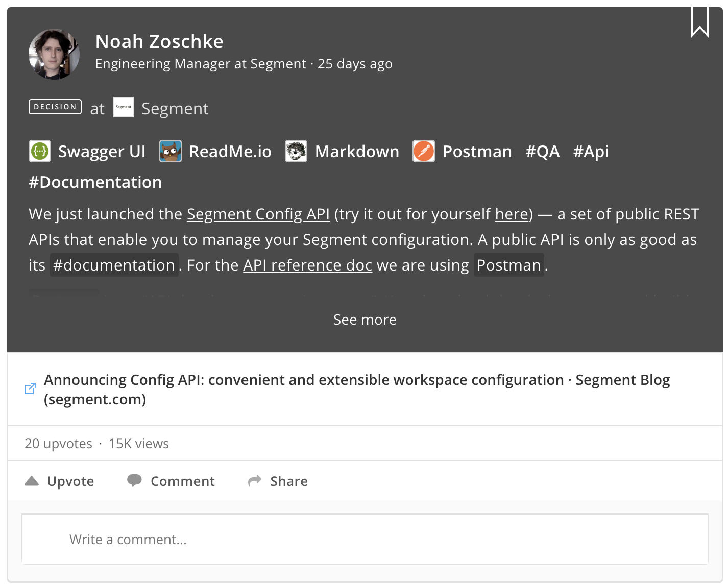Click the 15K views count
Image resolution: width=728 pixels, height=587 pixels.
click(139, 444)
